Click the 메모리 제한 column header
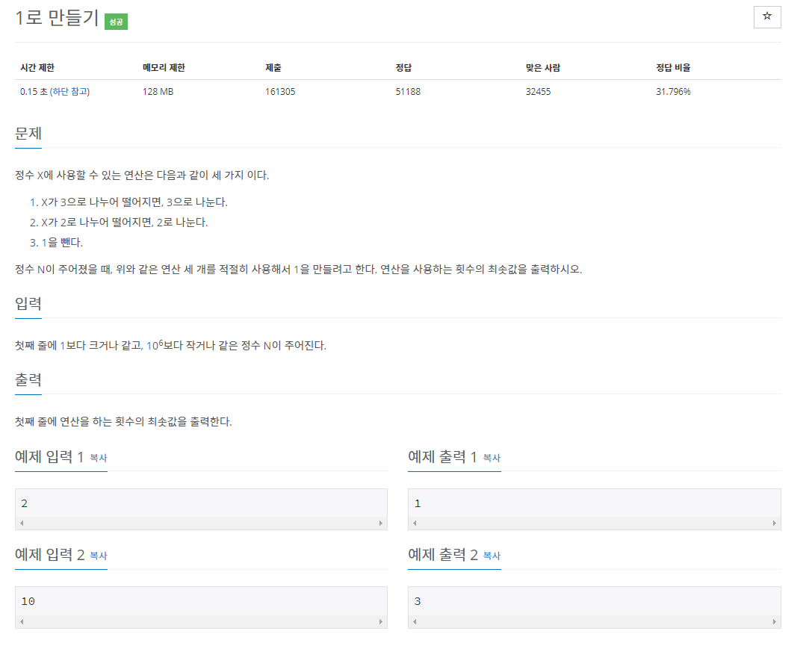812x646 pixels. (164, 68)
